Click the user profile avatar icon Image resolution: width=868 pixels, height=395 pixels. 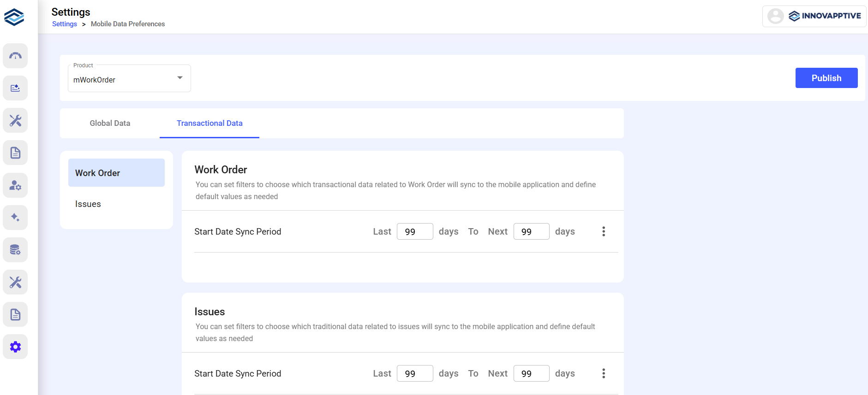[775, 16]
